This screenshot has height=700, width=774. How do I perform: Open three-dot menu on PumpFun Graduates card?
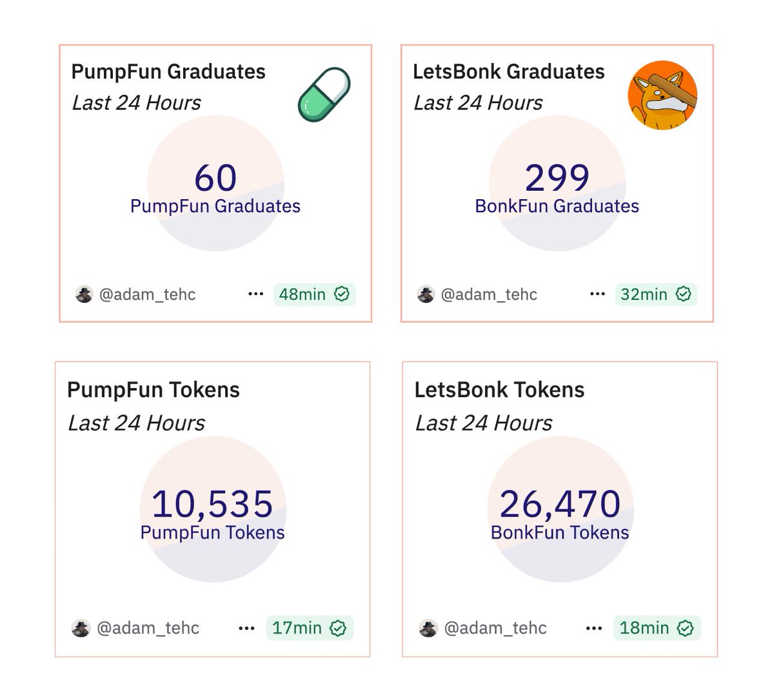point(256,294)
